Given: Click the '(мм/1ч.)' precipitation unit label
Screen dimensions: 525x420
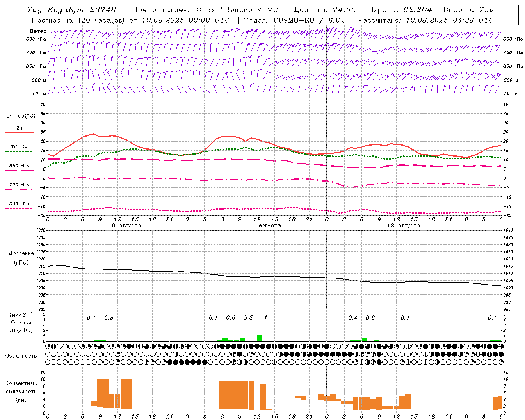Looking at the screenshot, I should point(21,330).
